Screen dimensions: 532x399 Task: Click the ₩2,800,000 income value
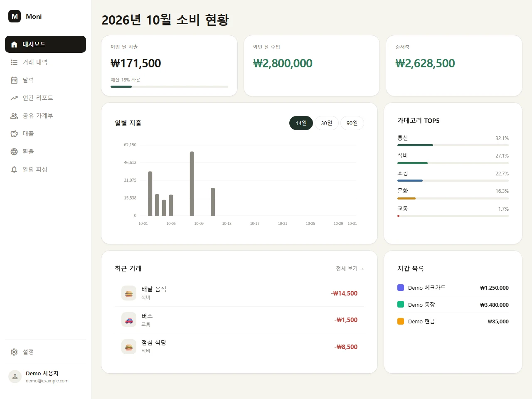[283, 64]
